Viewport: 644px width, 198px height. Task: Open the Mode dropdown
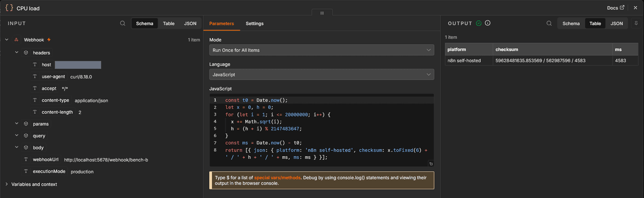coord(321,50)
